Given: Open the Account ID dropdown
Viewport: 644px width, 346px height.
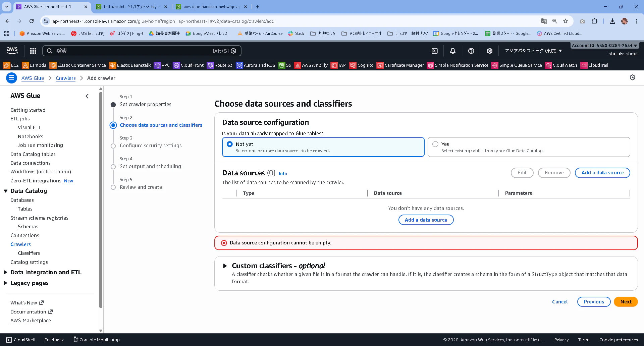Looking at the screenshot, I should pyautogui.click(x=604, y=45).
